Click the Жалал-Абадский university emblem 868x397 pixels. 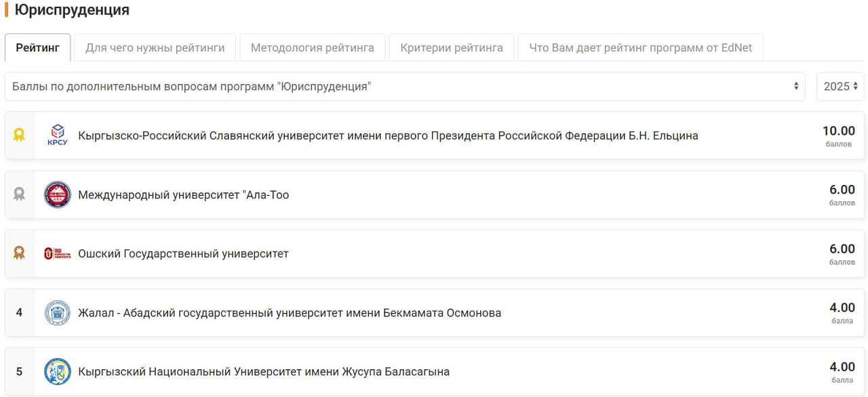pos(58,312)
